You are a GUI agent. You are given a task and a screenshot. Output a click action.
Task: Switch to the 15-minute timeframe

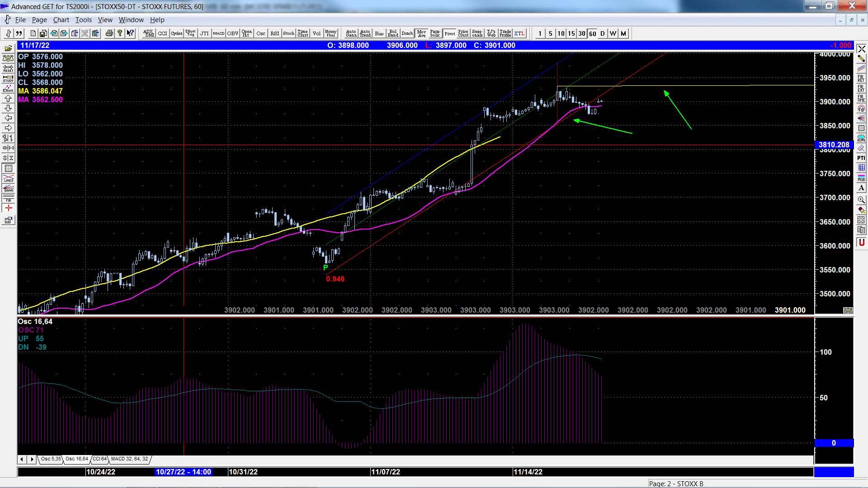pyautogui.click(x=571, y=33)
